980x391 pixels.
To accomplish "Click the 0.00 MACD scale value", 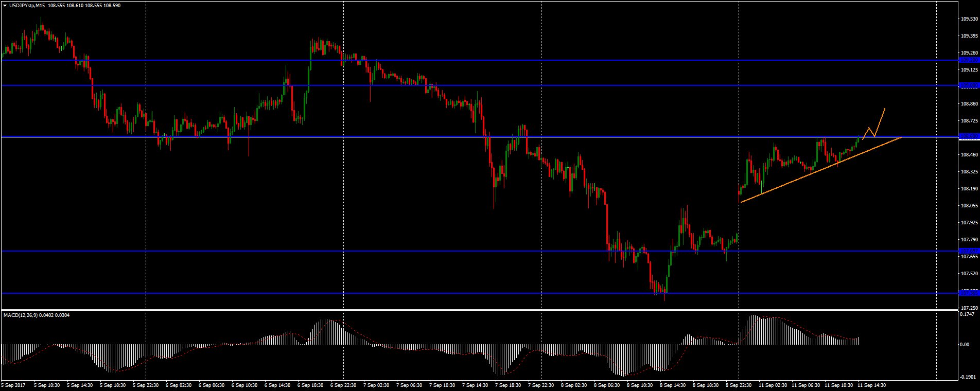I will tap(965, 345).
